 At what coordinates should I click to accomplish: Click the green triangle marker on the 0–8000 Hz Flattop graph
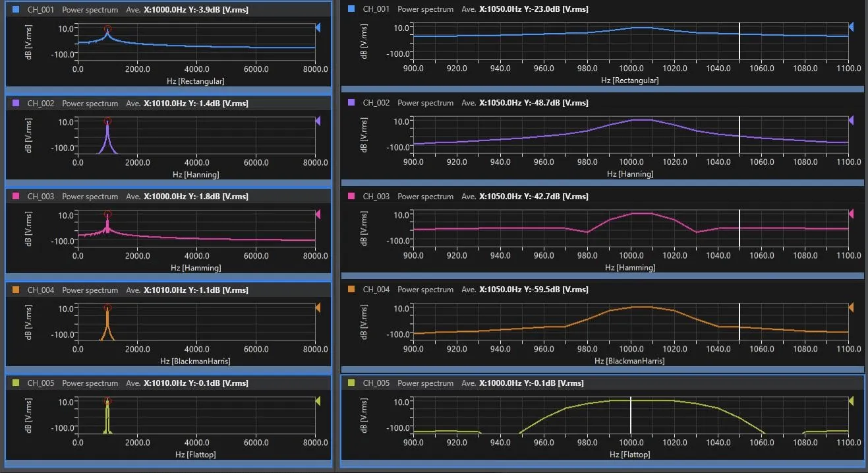[318, 401]
